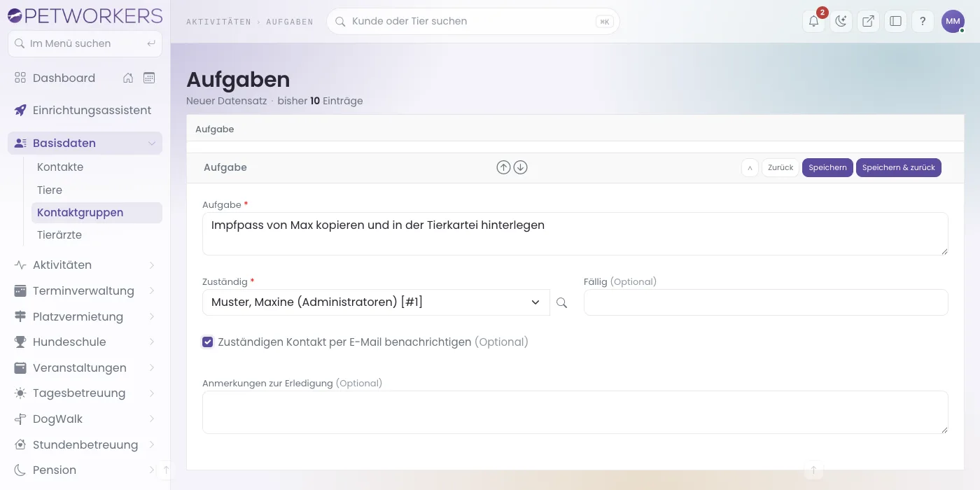The height and width of the screenshot is (490, 980).
Task: Expand the Terminverwaltung menu
Action: coord(152,290)
